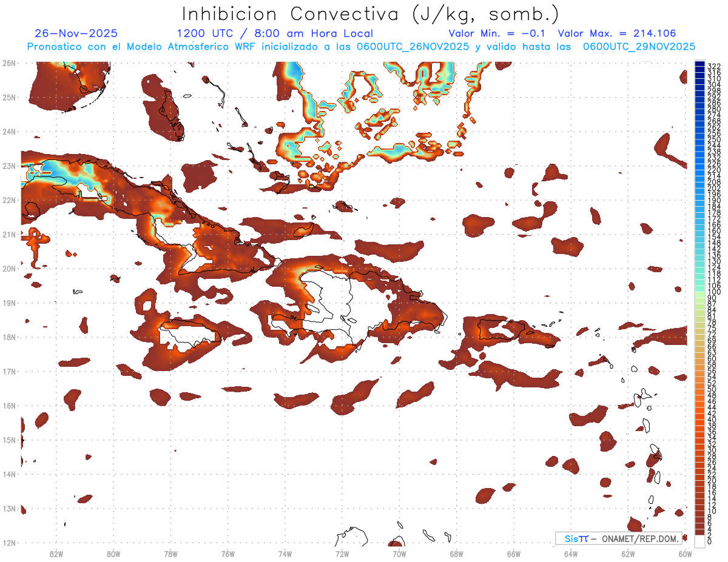Click the 82W longitude label
The image size is (728, 562).
pos(56,554)
